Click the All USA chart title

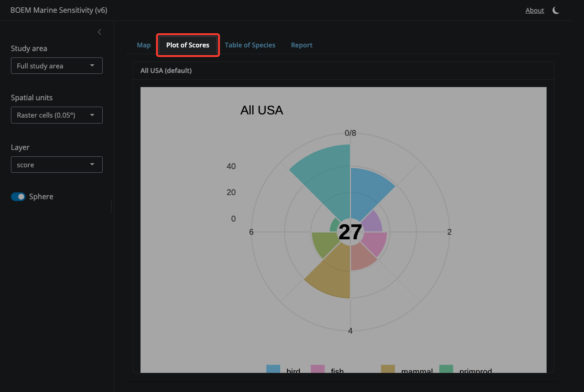(261, 110)
